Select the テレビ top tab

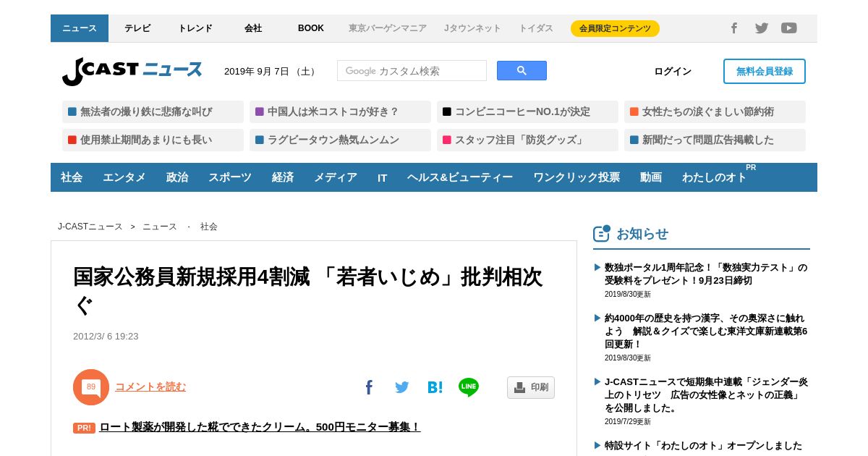click(137, 28)
